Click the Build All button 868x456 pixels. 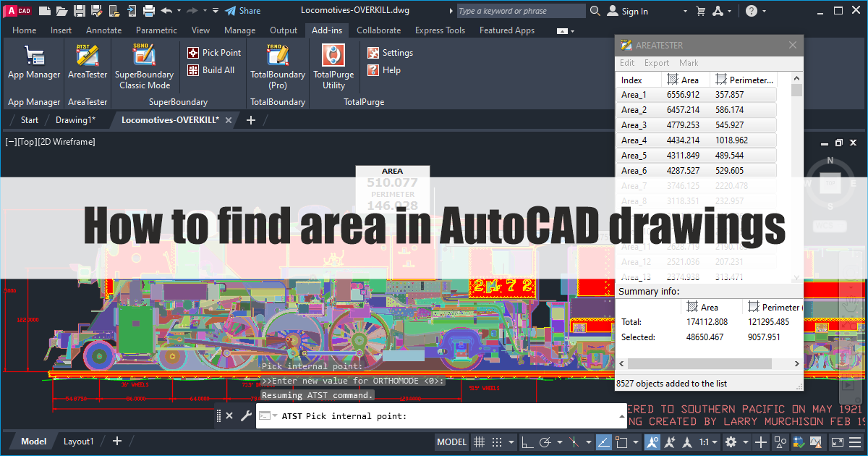tap(210, 70)
